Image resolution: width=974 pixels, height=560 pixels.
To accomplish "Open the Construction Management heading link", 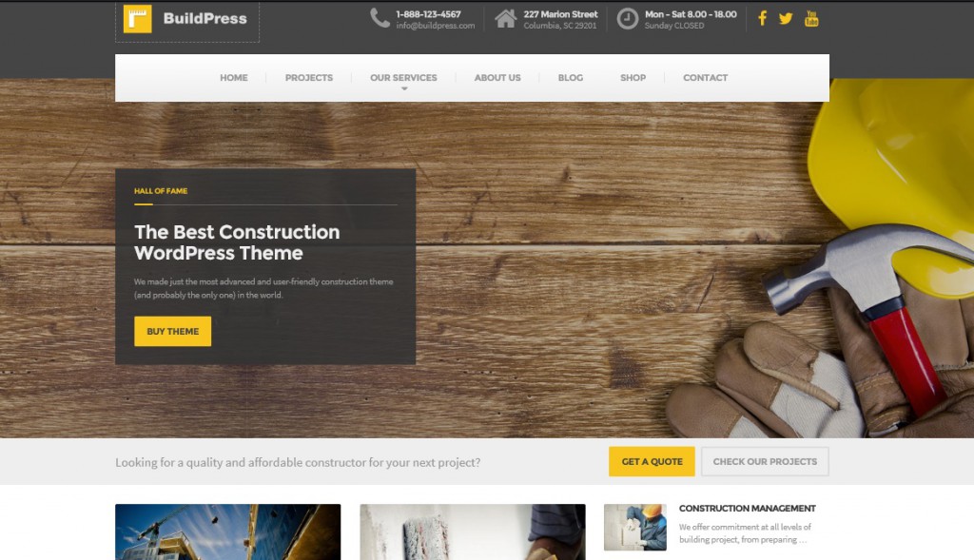I will pyautogui.click(x=748, y=508).
